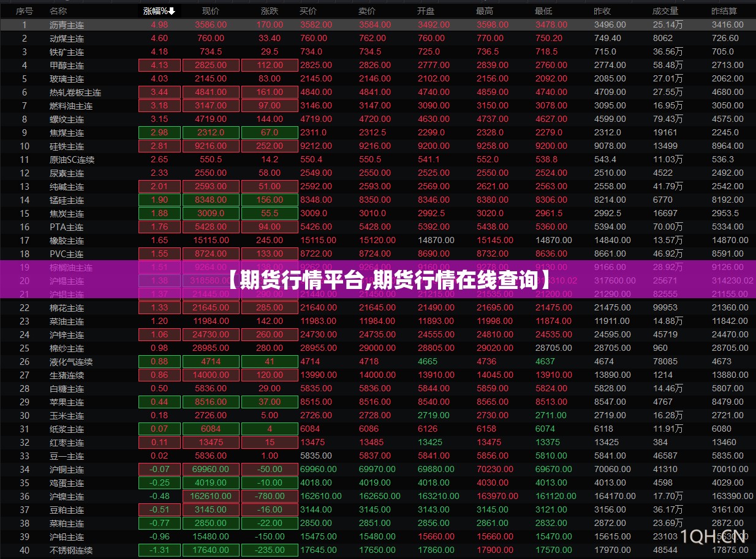Click the 28985.00 price of 棉纱主连

(211, 348)
